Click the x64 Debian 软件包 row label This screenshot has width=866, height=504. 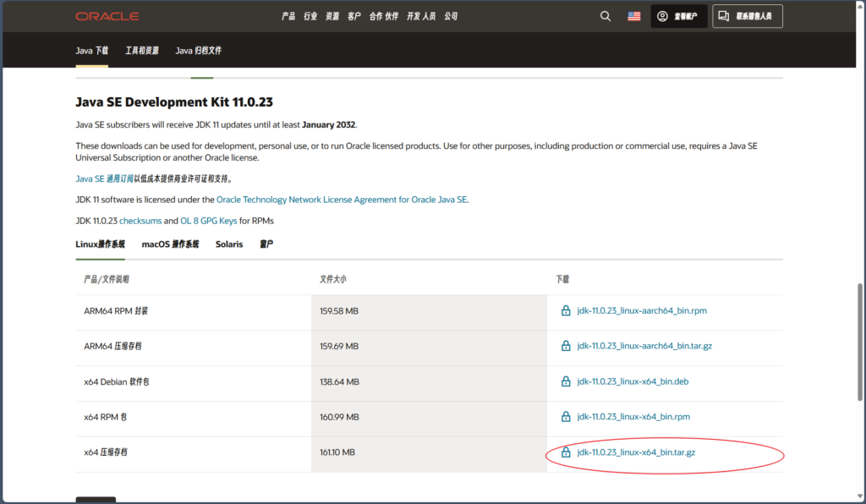click(117, 381)
